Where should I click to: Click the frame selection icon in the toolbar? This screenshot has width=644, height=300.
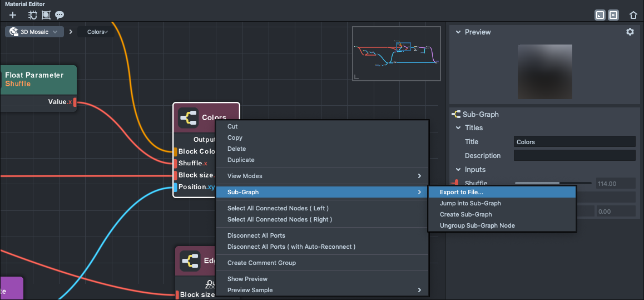tap(46, 15)
